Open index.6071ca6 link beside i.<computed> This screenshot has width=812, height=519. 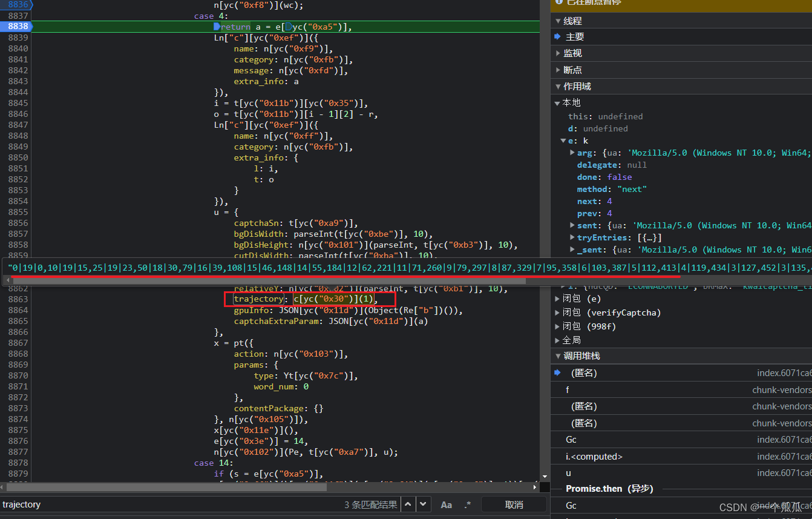tap(784, 457)
